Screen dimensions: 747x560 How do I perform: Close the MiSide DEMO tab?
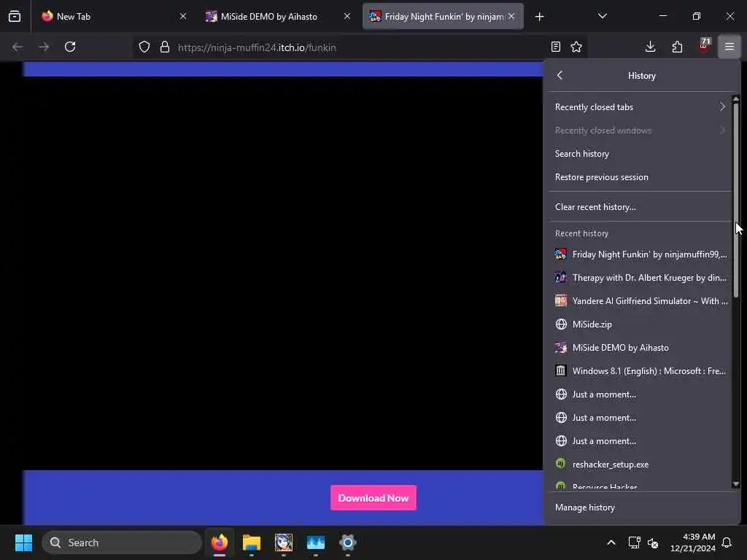[x=347, y=16]
